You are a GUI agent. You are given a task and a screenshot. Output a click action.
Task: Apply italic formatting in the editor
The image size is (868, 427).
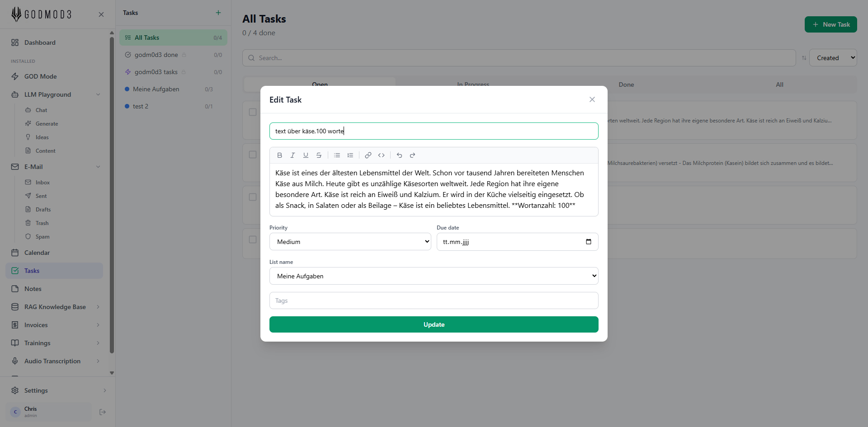point(292,155)
